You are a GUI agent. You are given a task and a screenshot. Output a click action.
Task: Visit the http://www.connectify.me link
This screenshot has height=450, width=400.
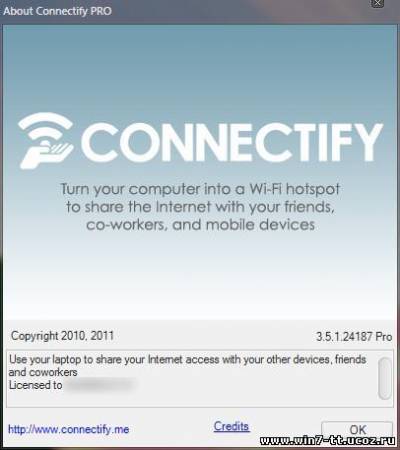point(69,429)
